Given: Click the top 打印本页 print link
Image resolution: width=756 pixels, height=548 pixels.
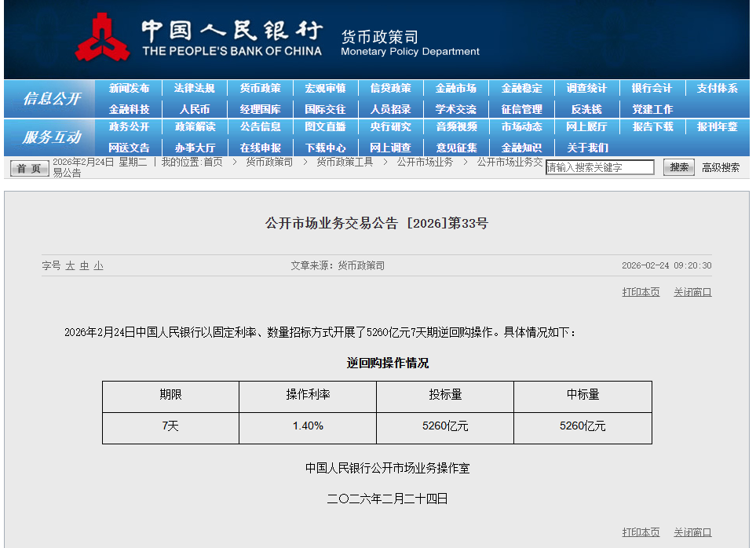Looking at the screenshot, I should pos(641,292).
